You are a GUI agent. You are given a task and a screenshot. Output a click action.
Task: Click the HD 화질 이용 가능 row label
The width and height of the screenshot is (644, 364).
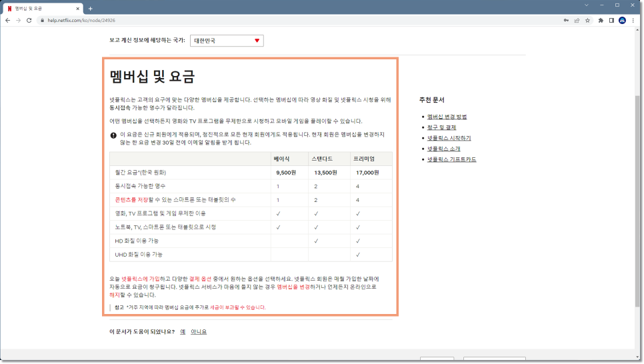pos(137,241)
